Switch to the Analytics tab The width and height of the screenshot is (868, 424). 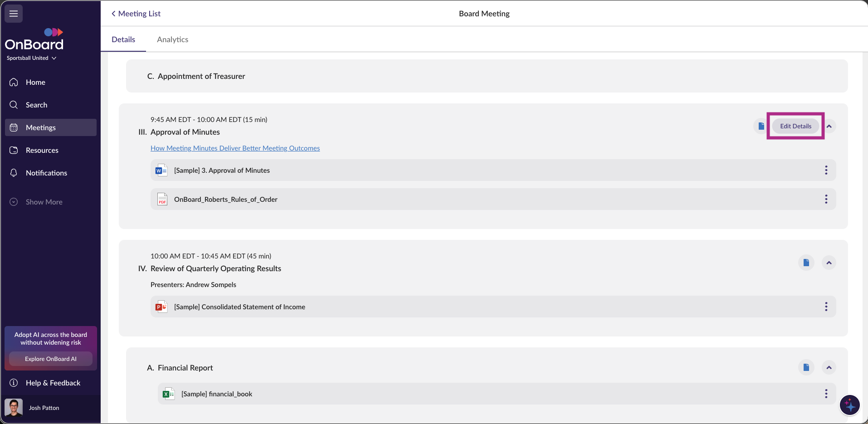[172, 39]
